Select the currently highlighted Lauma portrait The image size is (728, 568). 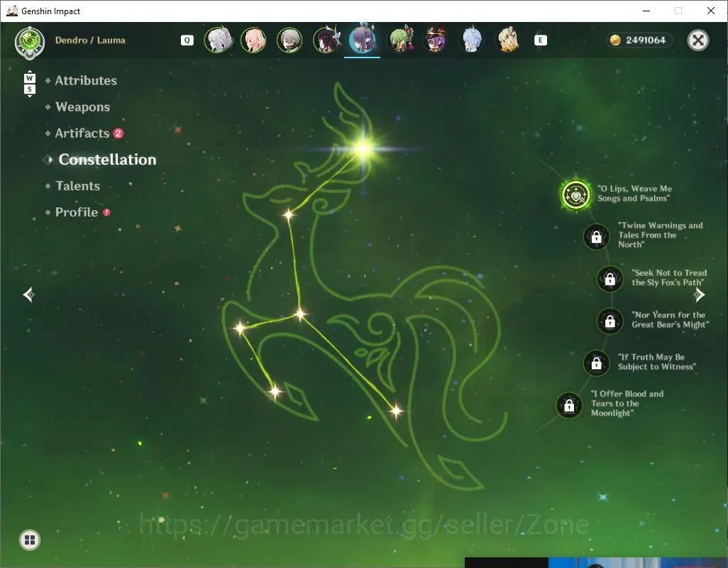point(362,40)
